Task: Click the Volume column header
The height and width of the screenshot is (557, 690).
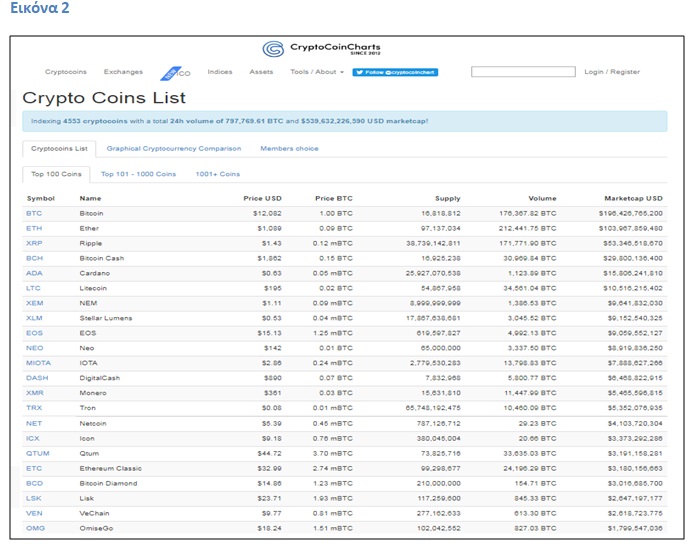Action: pos(542,198)
